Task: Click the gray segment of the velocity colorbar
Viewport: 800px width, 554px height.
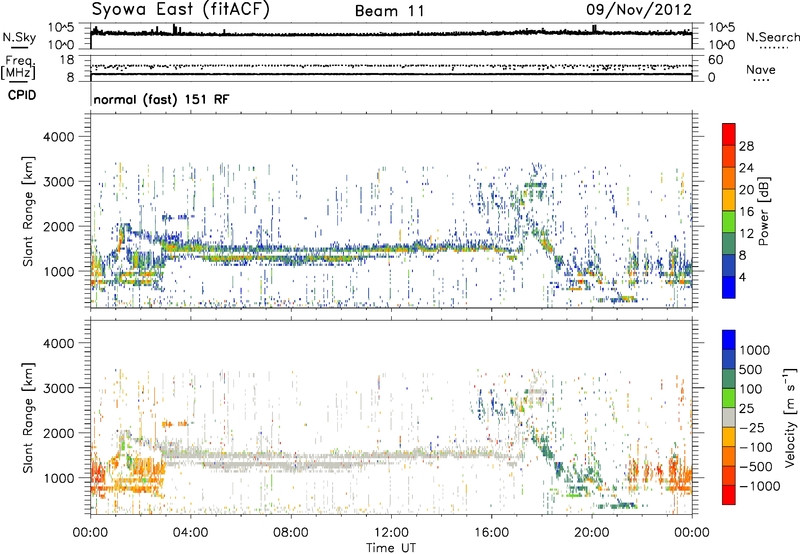Action: 729,418
